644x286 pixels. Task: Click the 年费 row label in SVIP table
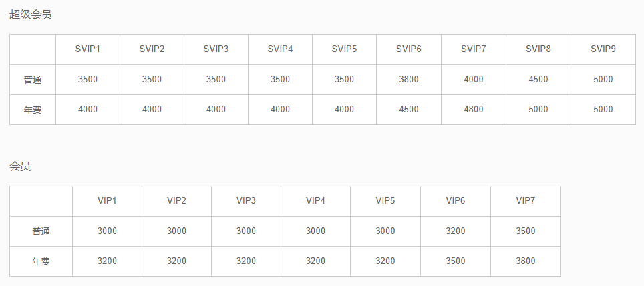33,110
